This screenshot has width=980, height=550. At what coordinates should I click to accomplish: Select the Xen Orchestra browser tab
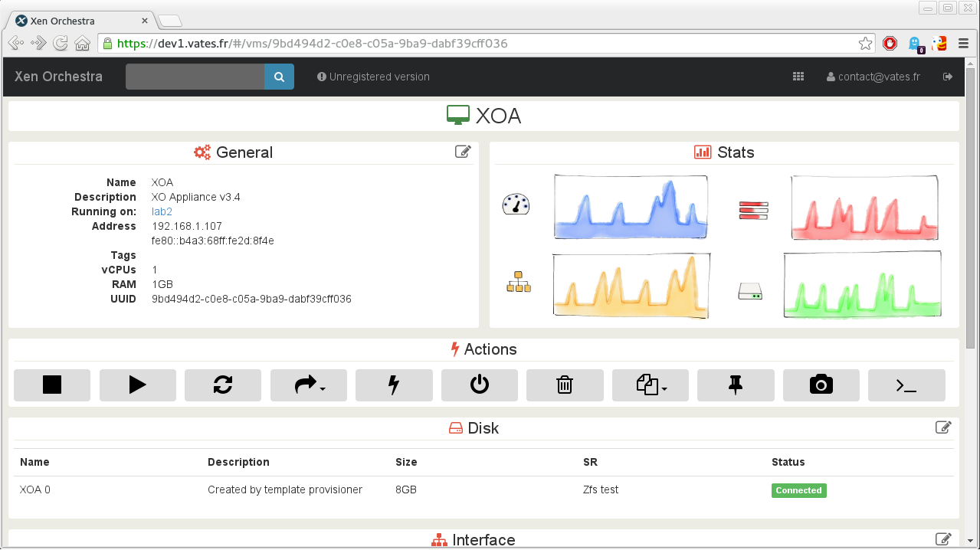80,21
